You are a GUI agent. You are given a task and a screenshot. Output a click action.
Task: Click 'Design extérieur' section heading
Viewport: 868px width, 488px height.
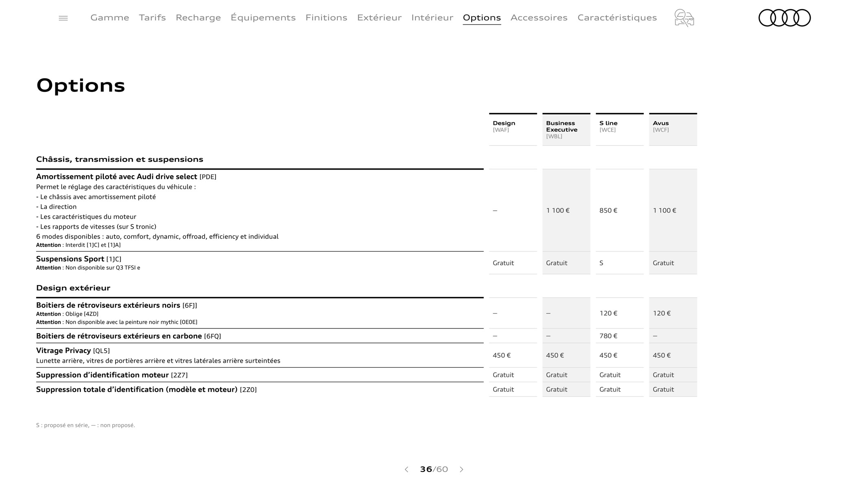[73, 288]
